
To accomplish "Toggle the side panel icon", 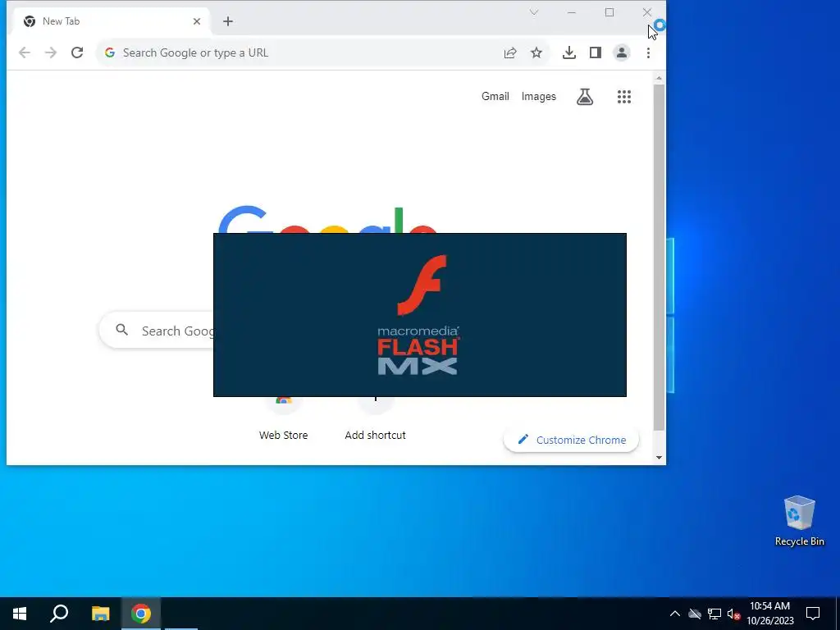I will coord(596,52).
